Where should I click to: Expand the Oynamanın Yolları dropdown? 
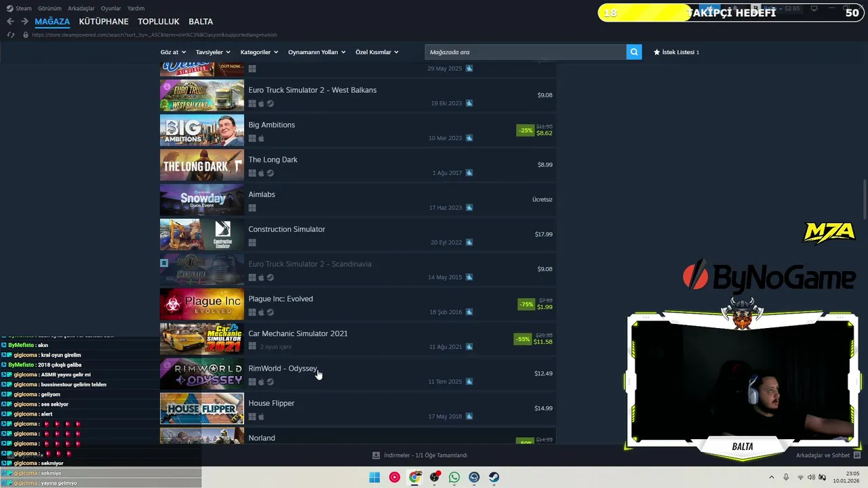[317, 52]
